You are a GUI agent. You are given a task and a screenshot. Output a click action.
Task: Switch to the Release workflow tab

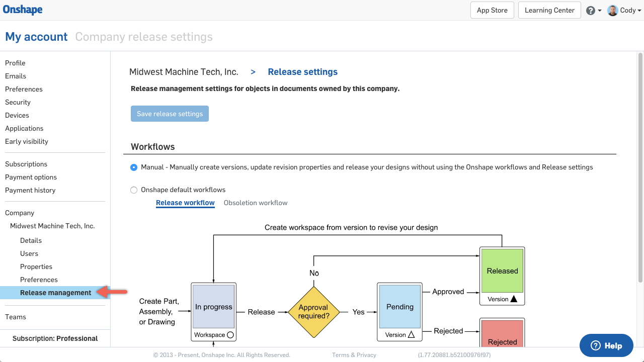pyautogui.click(x=185, y=203)
